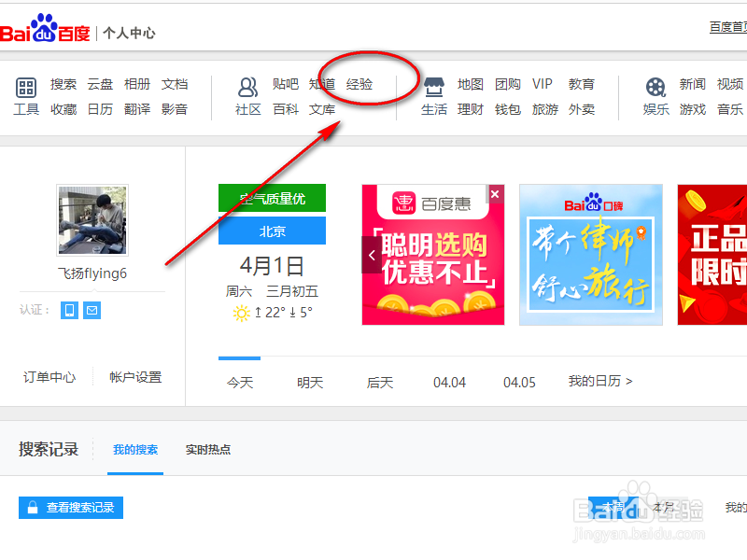Close the 百度惠 ad banner
Viewport: 747px width, 560px height.
click(x=495, y=194)
